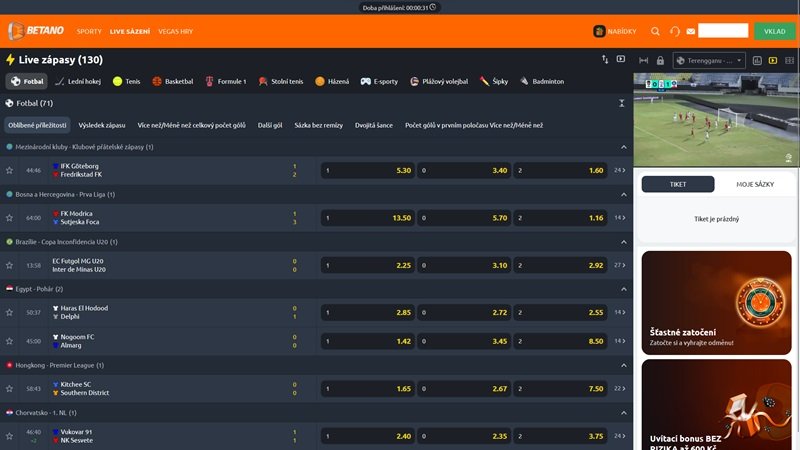
Task: Select the E-sporty gamepad filter
Action: point(379,81)
